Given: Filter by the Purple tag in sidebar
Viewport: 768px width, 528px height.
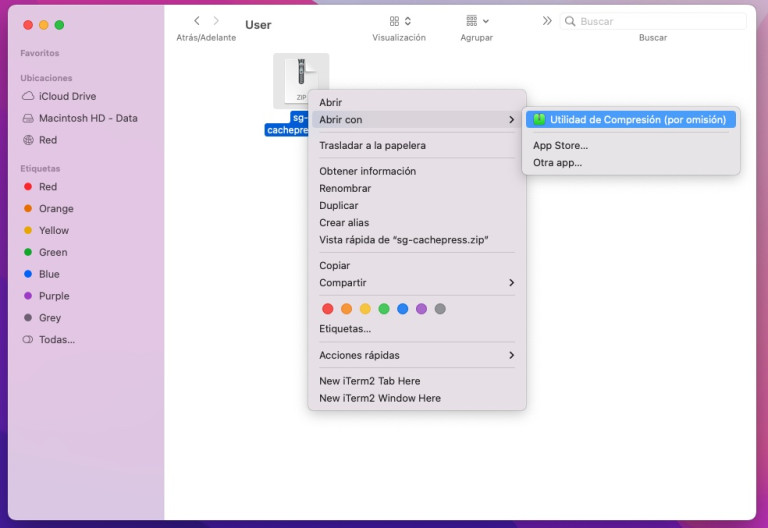Looking at the screenshot, I should (47, 296).
